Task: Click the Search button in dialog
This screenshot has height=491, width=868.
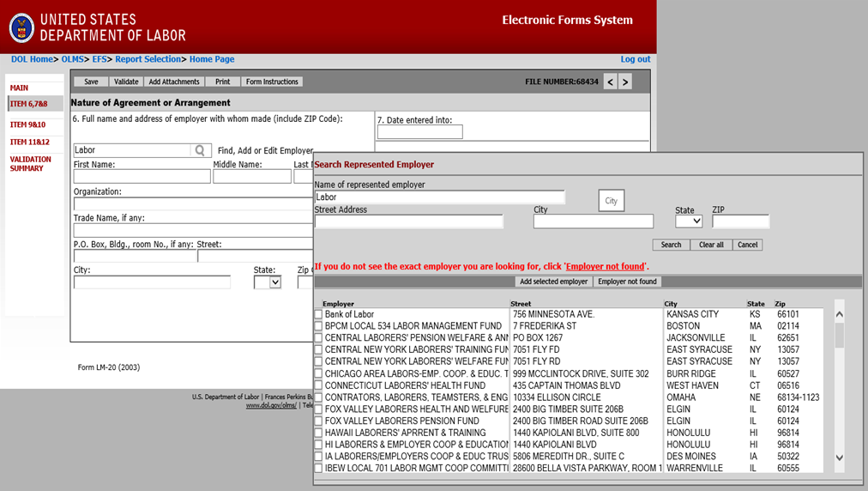Action: [x=671, y=245]
